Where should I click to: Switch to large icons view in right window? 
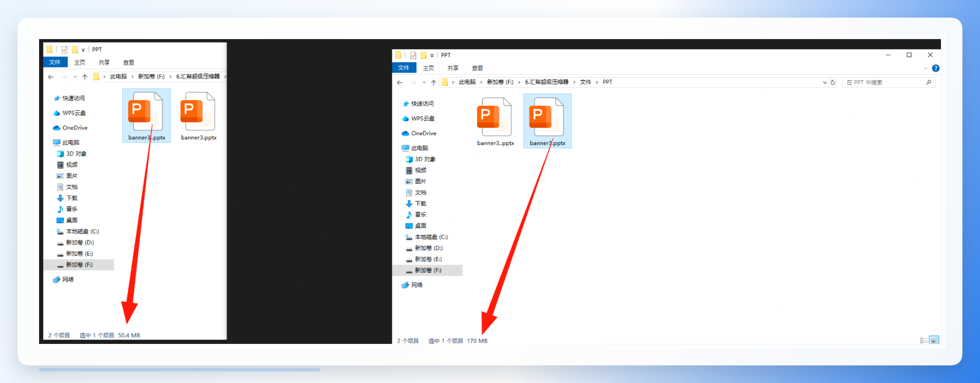click(934, 340)
